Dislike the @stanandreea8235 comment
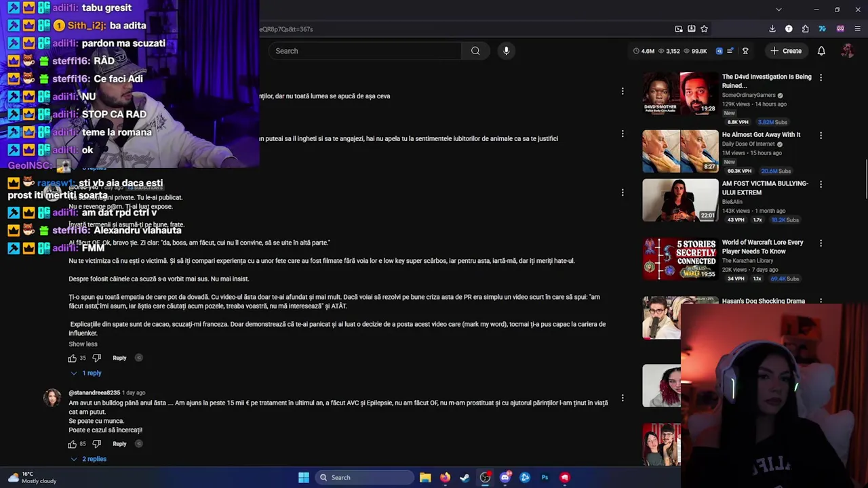Screen dimensions: 868x488 tap(96, 444)
